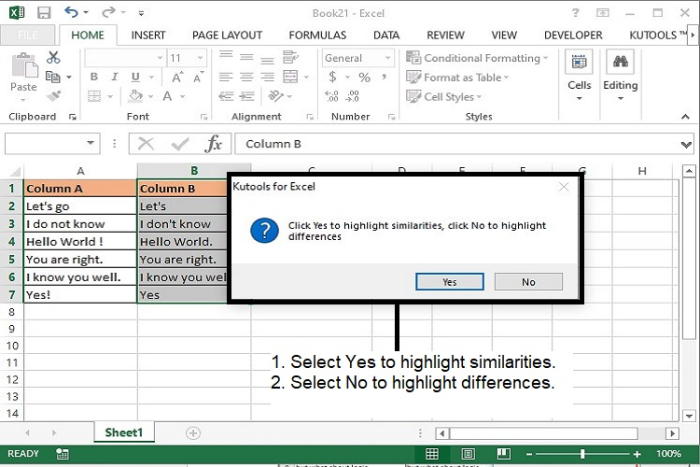
Task: Switch to the INSERT tab
Action: pyautogui.click(x=148, y=35)
